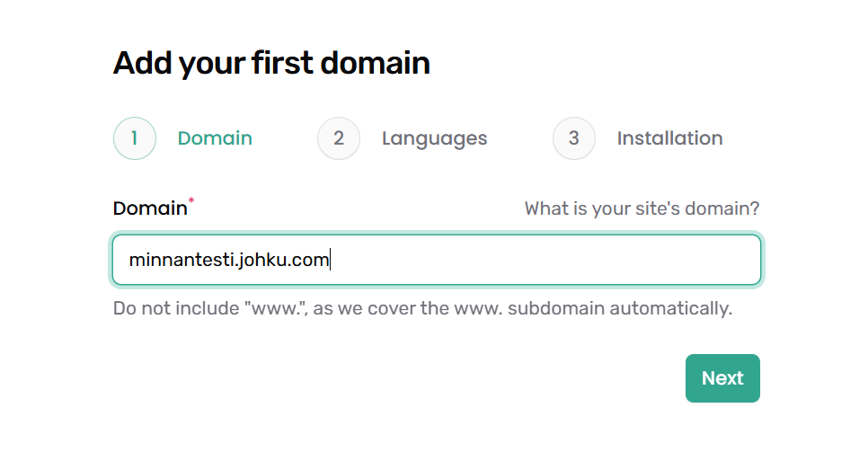Go to the Installation step label
Screen dimensions: 868x452
(x=669, y=138)
